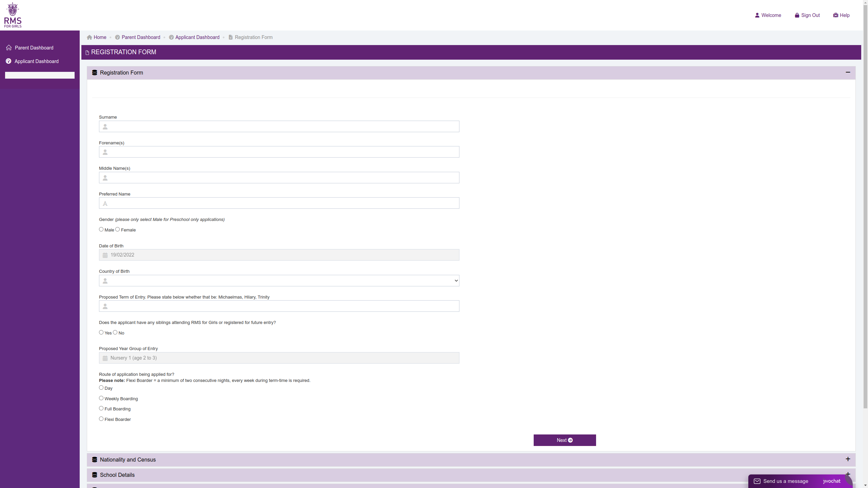Click the Next button to proceed
Viewport: 868px width, 488px height.
[565, 440]
